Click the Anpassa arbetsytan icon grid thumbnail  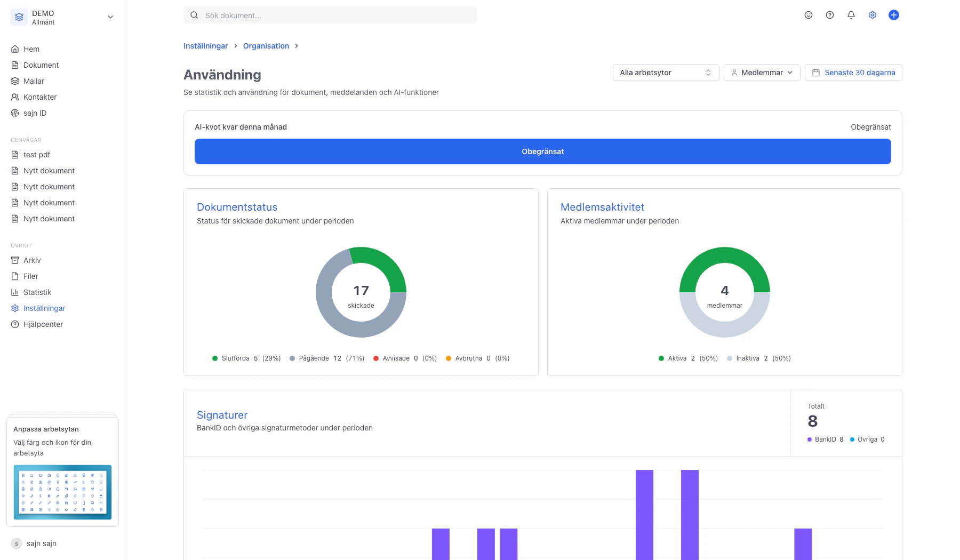[x=62, y=492]
